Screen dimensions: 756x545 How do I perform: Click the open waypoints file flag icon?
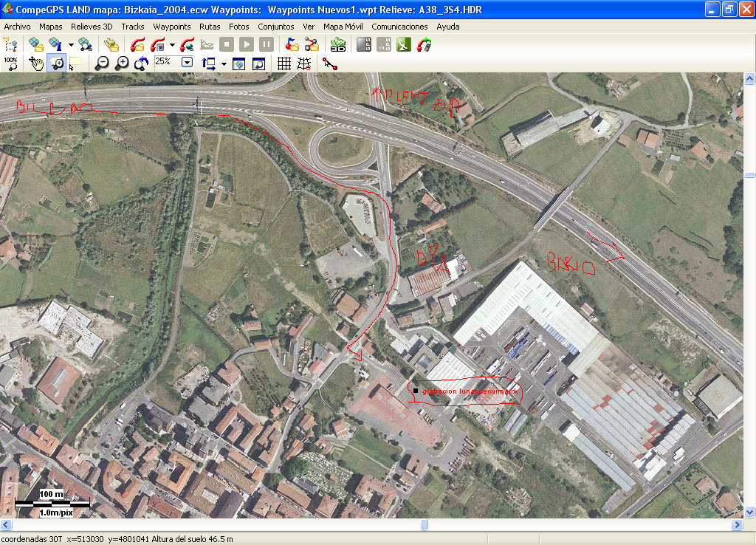tap(292, 44)
